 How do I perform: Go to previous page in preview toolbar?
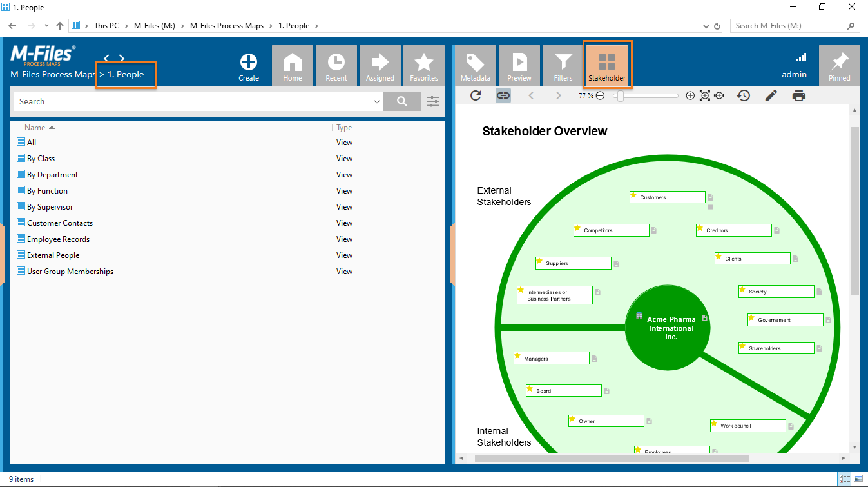pyautogui.click(x=531, y=95)
